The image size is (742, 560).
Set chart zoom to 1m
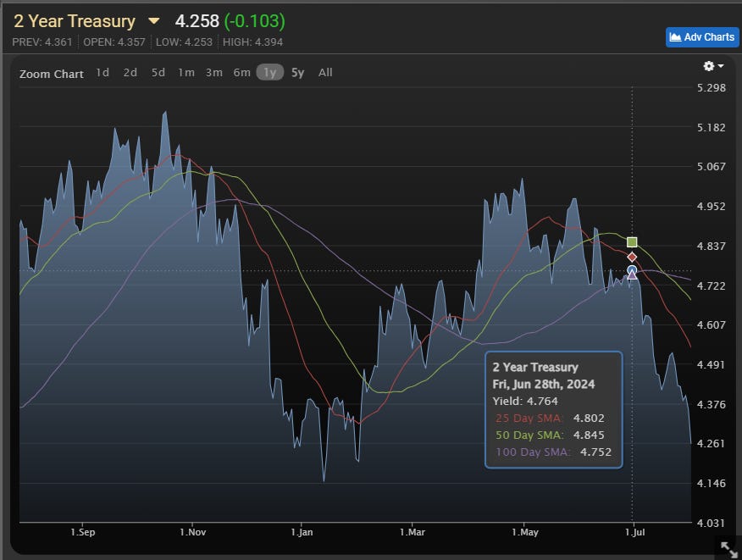186,72
